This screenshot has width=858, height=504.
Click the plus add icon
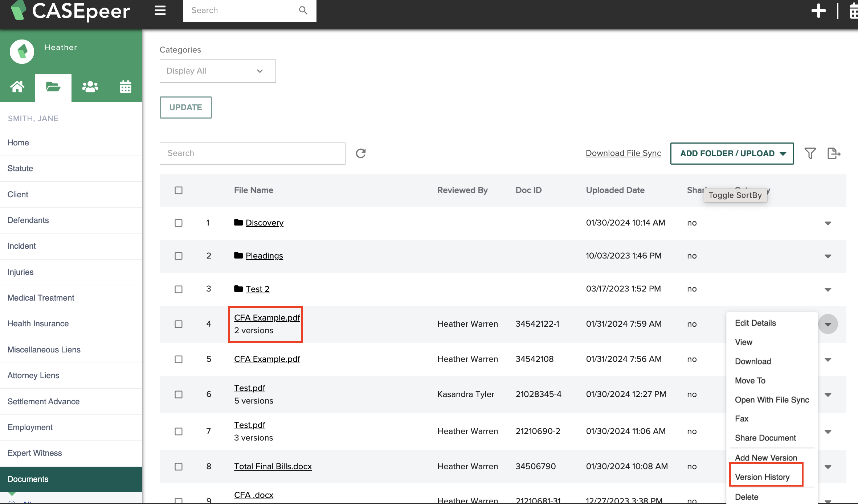tap(818, 11)
